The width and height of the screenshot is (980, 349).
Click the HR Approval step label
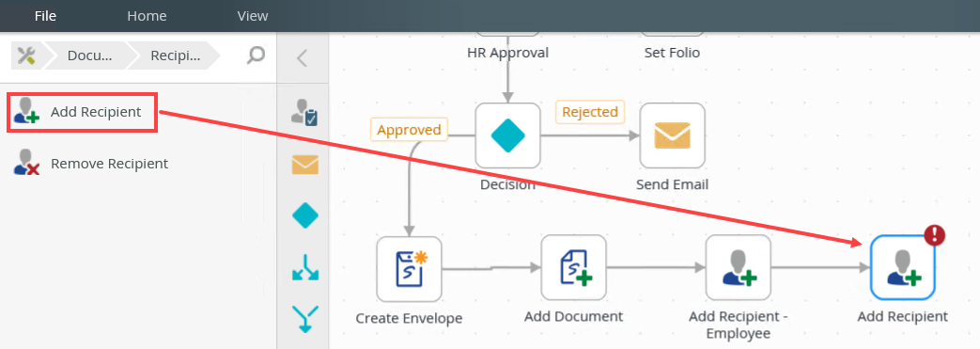click(507, 53)
